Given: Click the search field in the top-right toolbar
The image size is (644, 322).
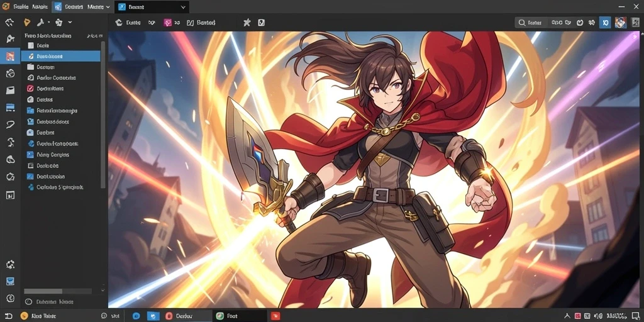Looking at the screenshot, I should click(x=531, y=23).
